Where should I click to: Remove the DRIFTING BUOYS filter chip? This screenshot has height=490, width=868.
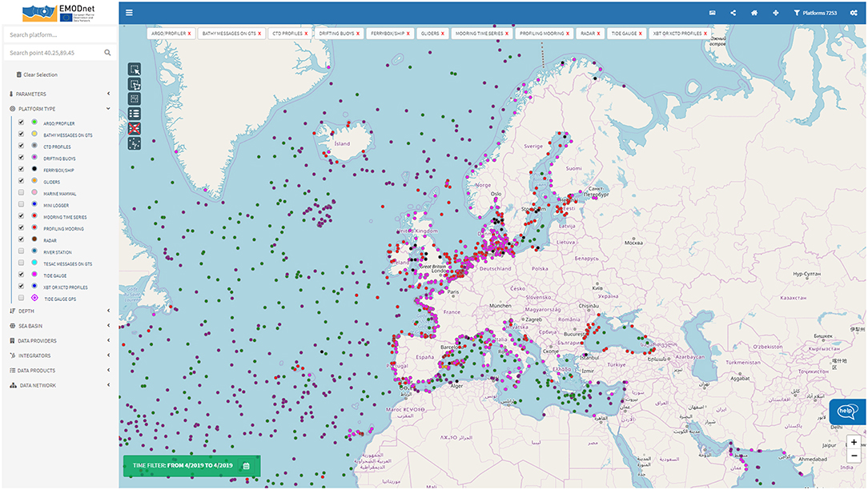tap(358, 34)
